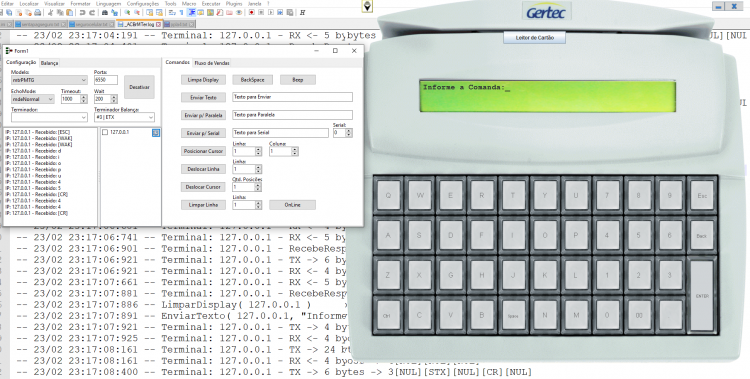Click the ENTER key on Gertec keypad
The image size is (750, 379).
702,296
